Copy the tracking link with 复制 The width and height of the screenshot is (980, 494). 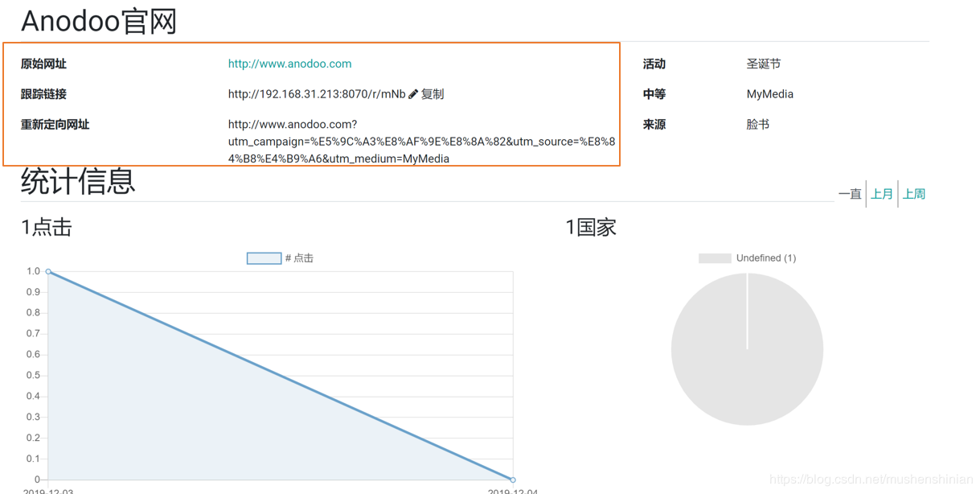click(x=433, y=94)
